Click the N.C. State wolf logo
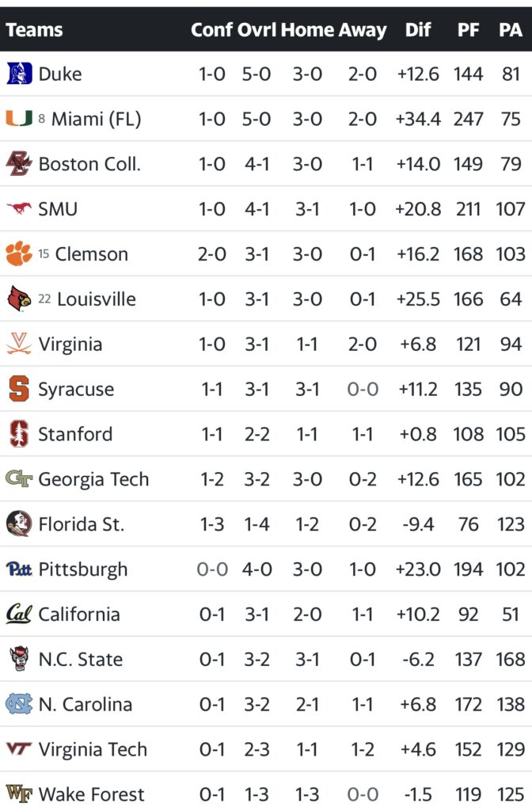Image resolution: width=532 pixels, height=811 pixels. coord(19,659)
